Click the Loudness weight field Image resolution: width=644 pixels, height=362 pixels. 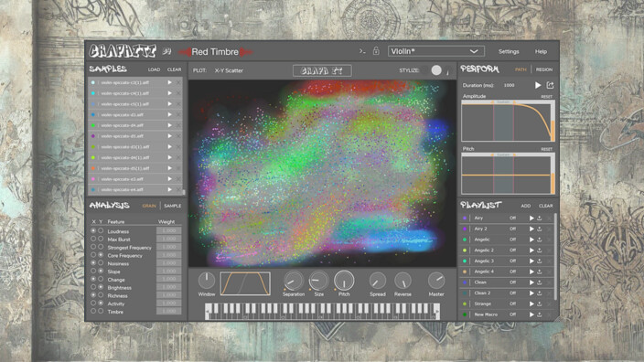(169, 231)
